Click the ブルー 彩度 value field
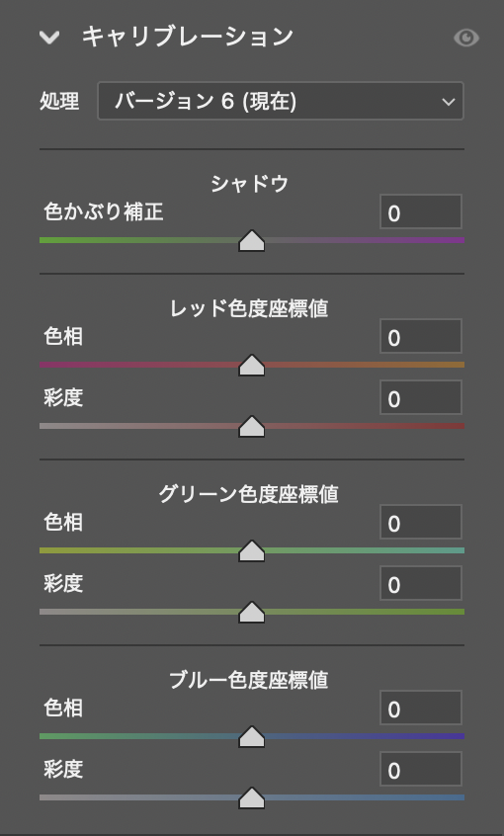This screenshot has height=836, width=504. [x=421, y=769]
